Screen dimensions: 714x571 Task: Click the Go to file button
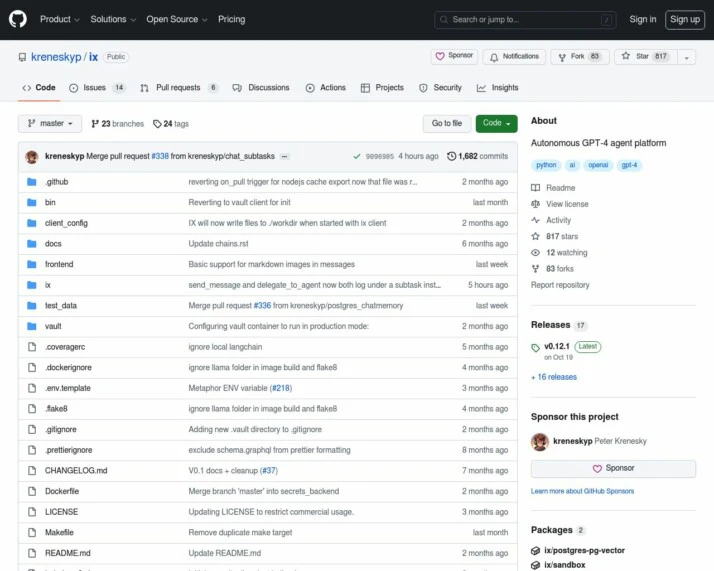click(x=447, y=123)
